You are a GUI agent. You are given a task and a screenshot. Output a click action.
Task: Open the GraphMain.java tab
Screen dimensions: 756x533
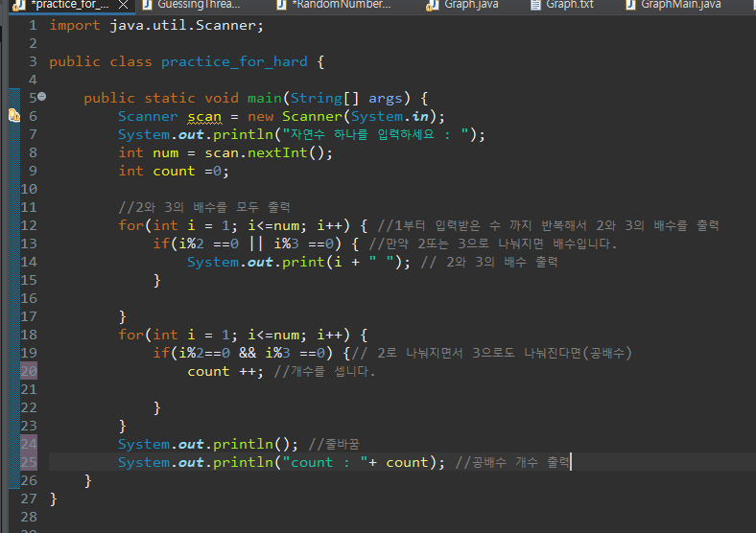681,5
